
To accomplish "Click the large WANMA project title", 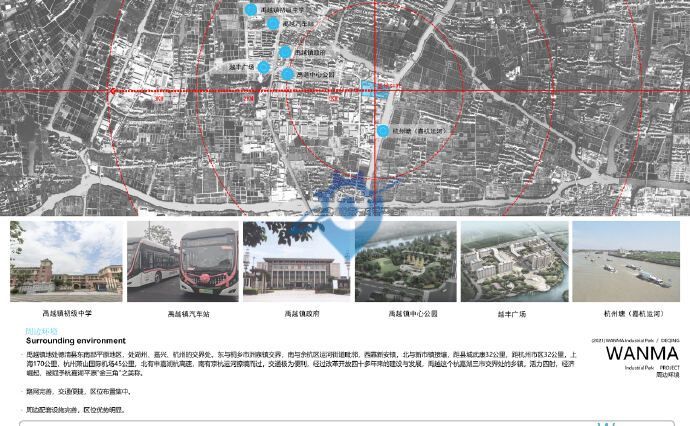I will tap(642, 354).
